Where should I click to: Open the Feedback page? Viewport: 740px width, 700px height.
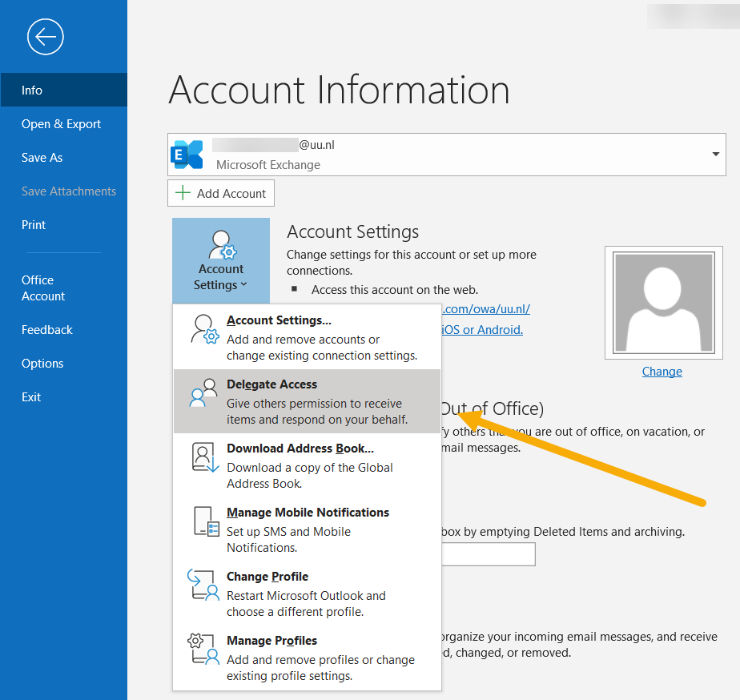pyautogui.click(x=64, y=329)
